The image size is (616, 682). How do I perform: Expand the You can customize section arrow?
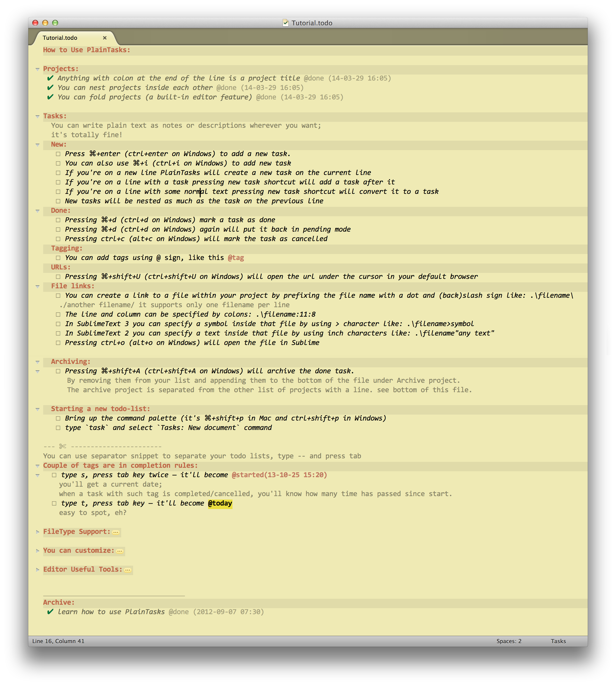click(38, 551)
